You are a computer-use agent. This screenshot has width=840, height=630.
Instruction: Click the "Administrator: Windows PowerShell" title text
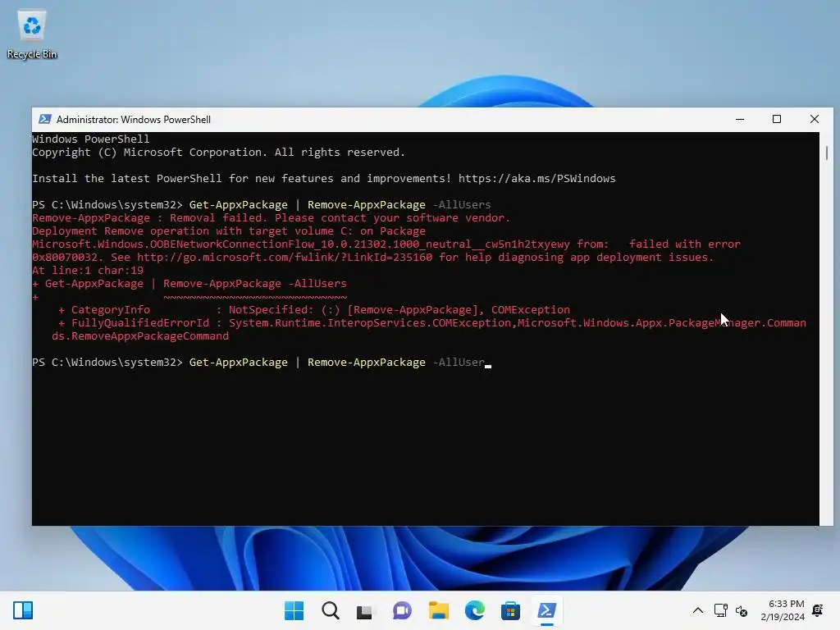[134, 120]
